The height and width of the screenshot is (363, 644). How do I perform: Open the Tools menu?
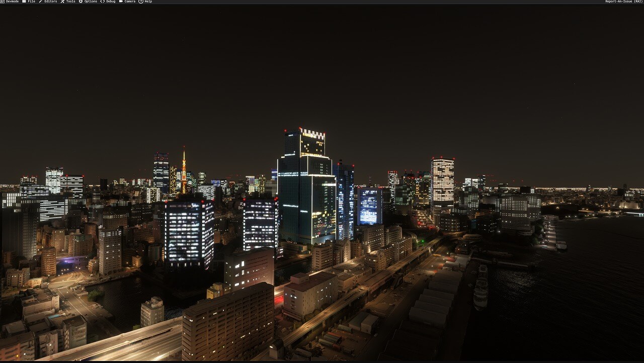pos(68,2)
